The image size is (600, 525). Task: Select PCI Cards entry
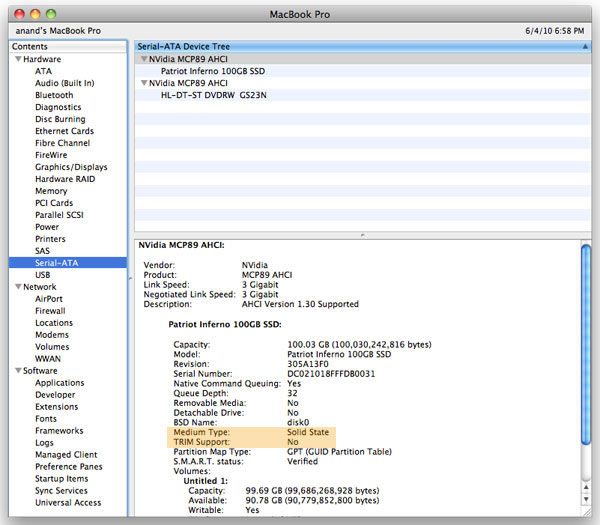click(x=54, y=203)
